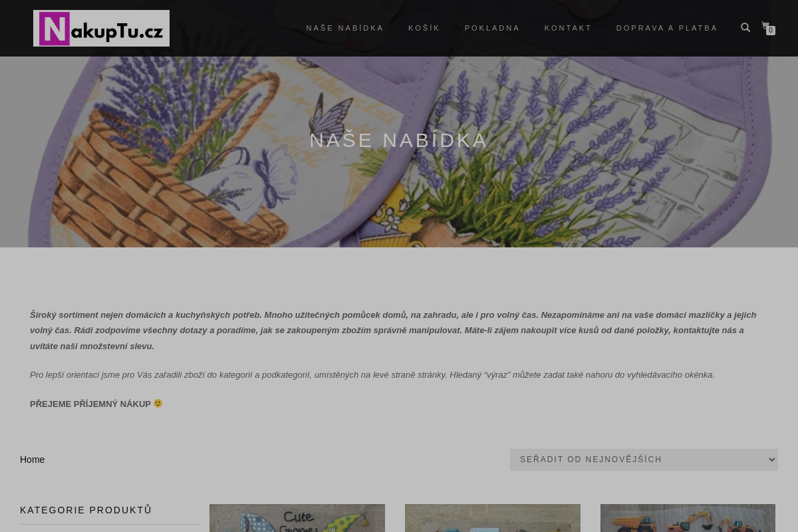
Task: Open the Cute Gnomes product thumbnail
Action: (297, 518)
